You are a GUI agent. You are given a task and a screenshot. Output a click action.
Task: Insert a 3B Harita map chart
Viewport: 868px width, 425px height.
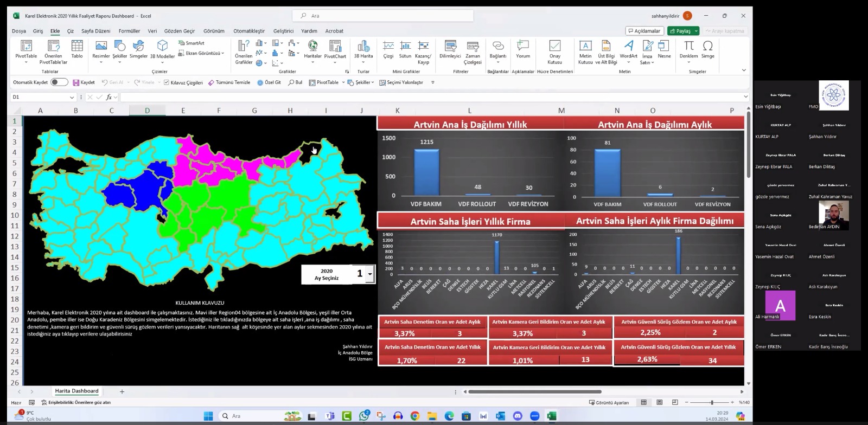click(x=363, y=52)
